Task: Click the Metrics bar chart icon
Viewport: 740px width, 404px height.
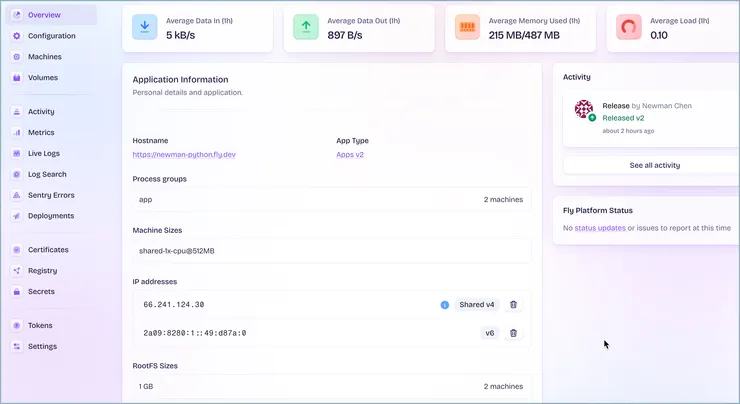Action: (x=17, y=133)
